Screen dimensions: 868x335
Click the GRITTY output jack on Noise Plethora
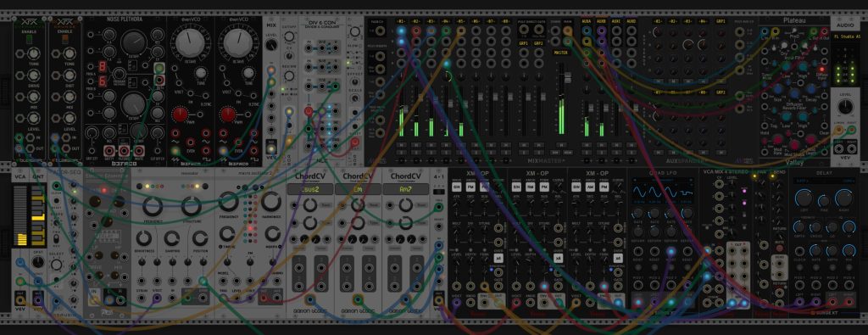(x=110, y=151)
